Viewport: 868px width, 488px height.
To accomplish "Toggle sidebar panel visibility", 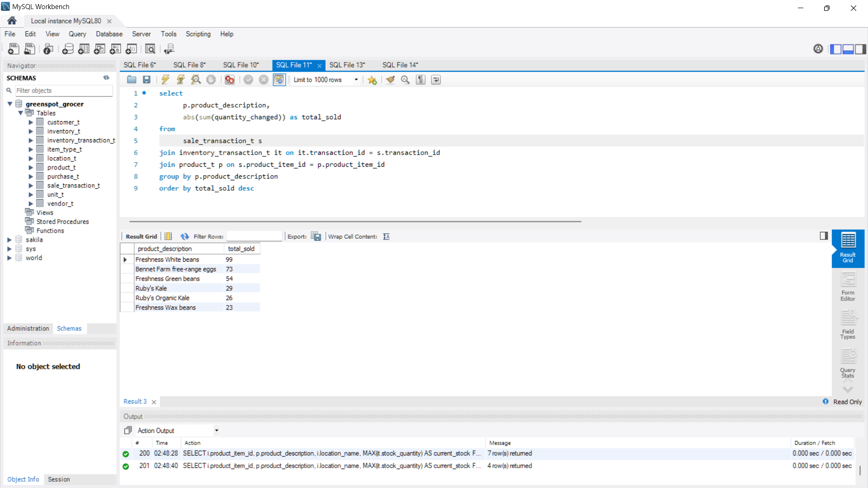I will tap(836, 49).
